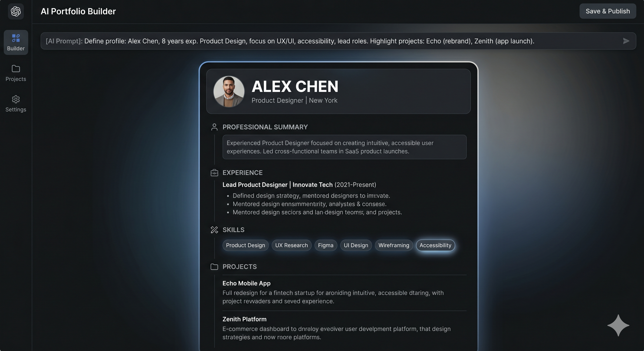Click the Save & Publish button
644x351 pixels.
click(x=608, y=11)
